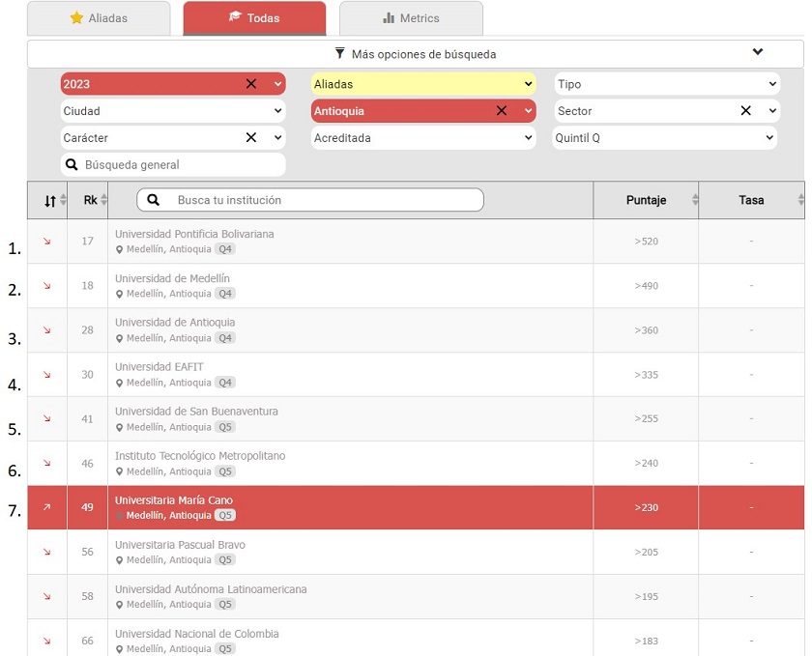This screenshot has width=812, height=656.
Task: Open the Metrics tab
Action: pyautogui.click(x=411, y=18)
